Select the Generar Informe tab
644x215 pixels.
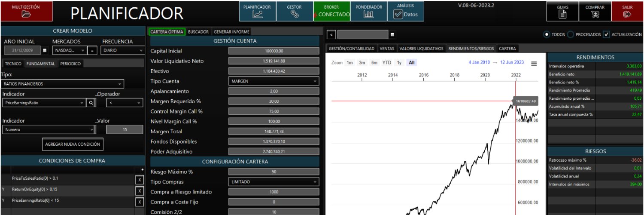click(x=231, y=32)
